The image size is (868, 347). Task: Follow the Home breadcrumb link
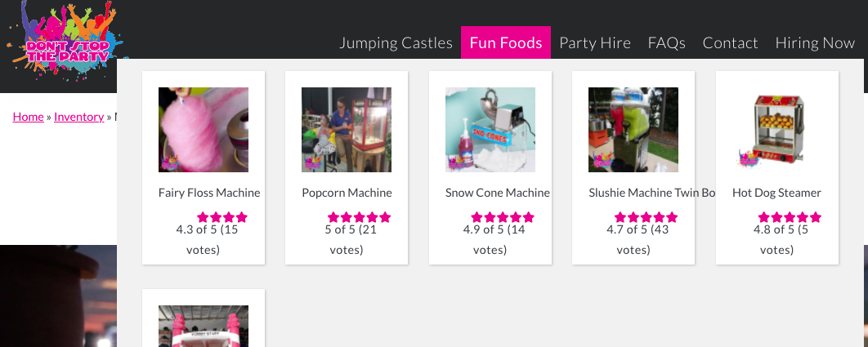(x=29, y=117)
